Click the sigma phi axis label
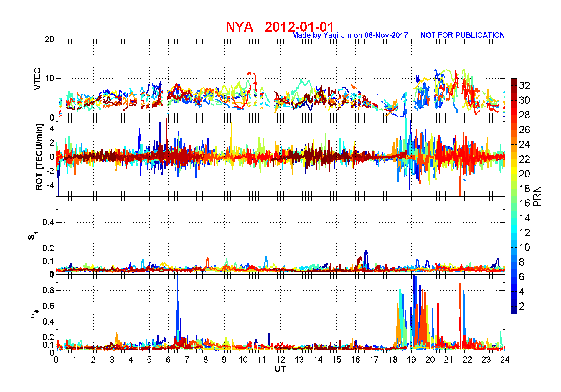 [x=34, y=313]
